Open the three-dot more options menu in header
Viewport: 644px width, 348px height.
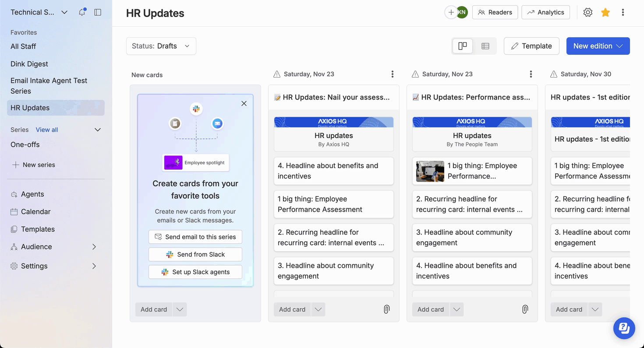click(x=623, y=12)
